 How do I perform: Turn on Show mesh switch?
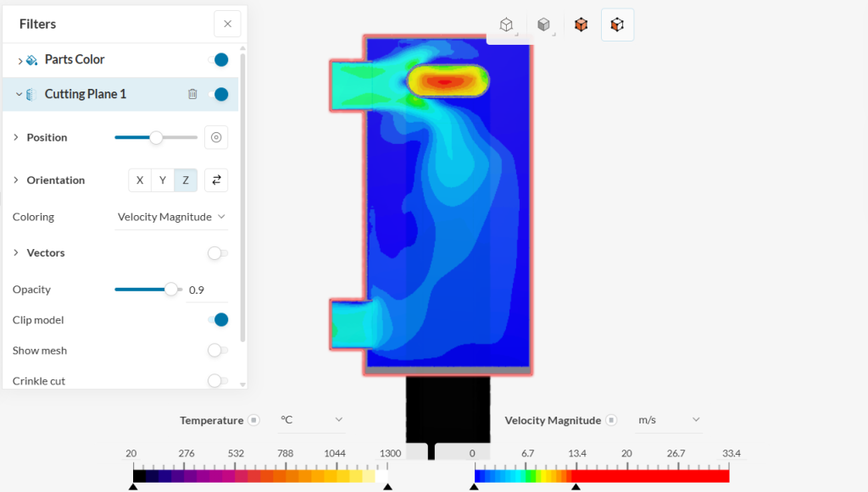pyautogui.click(x=218, y=351)
